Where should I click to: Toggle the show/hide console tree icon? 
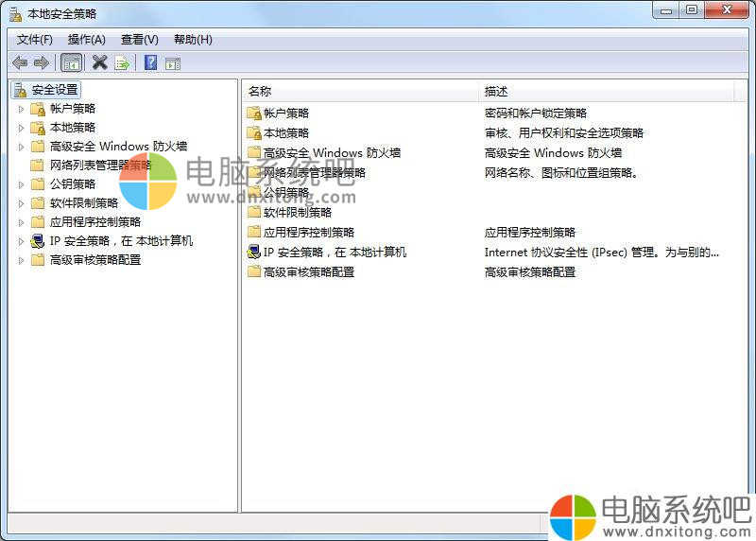point(72,62)
